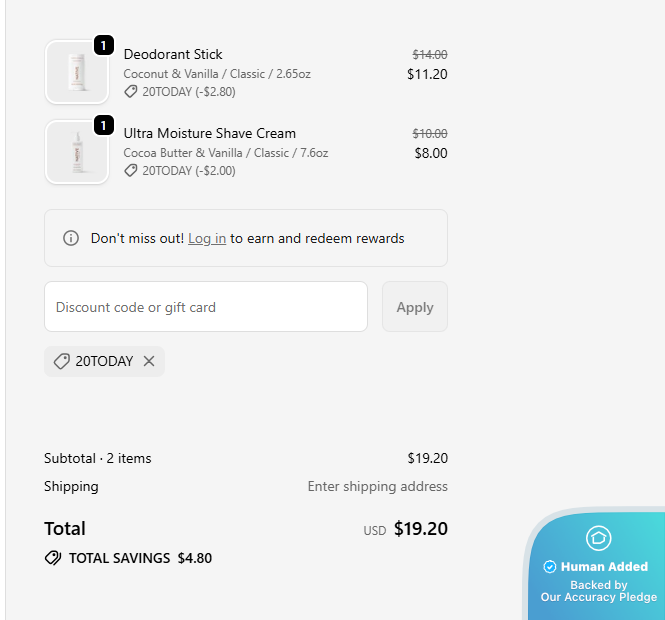Click the Human Added house icon
Viewport: 665px width, 620px height.
598,538
